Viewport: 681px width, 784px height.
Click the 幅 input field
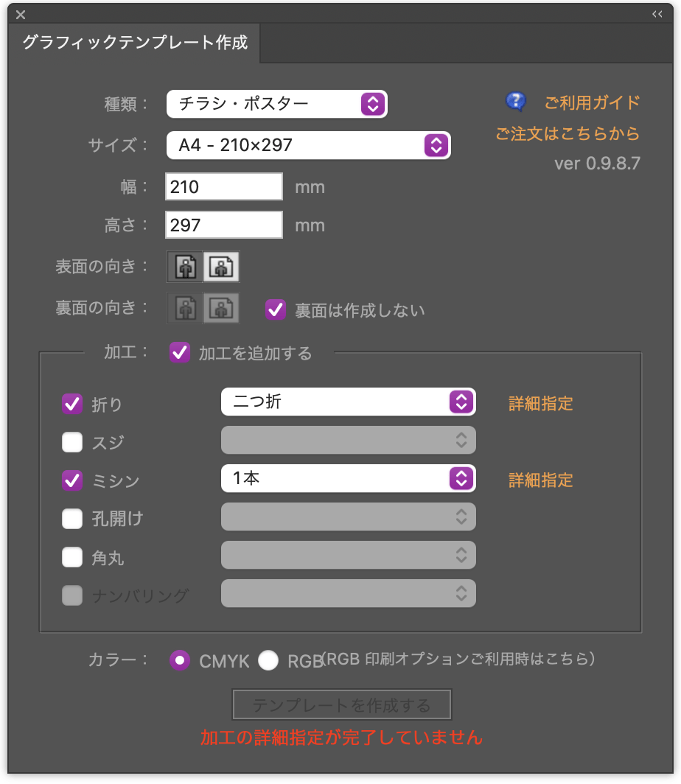(x=224, y=187)
